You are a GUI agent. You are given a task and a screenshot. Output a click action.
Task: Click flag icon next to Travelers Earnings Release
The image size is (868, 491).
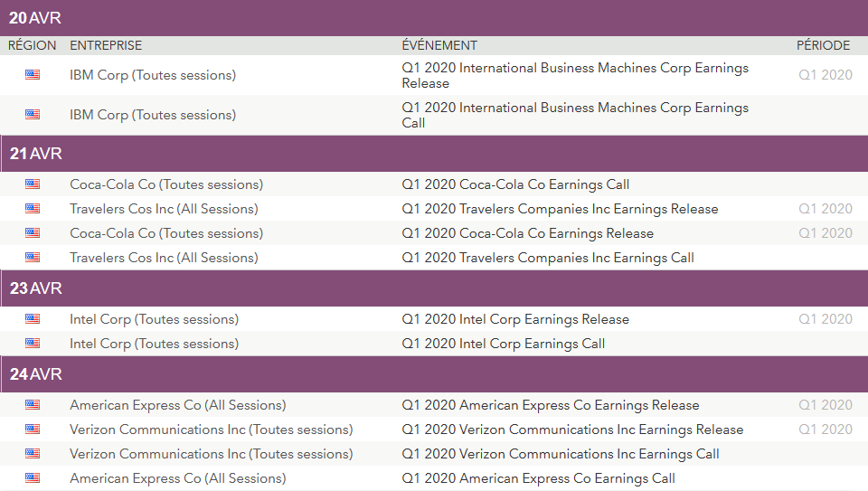[x=33, y=209]
